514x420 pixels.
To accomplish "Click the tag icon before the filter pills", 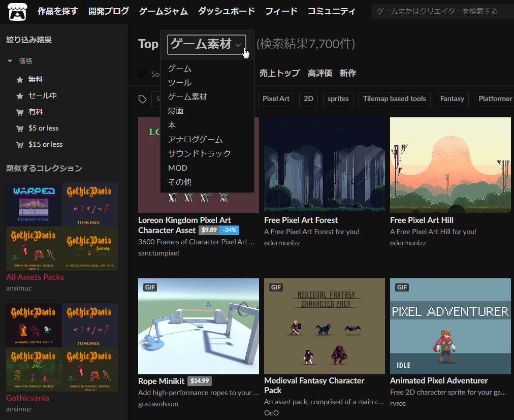I will [143, 100].
